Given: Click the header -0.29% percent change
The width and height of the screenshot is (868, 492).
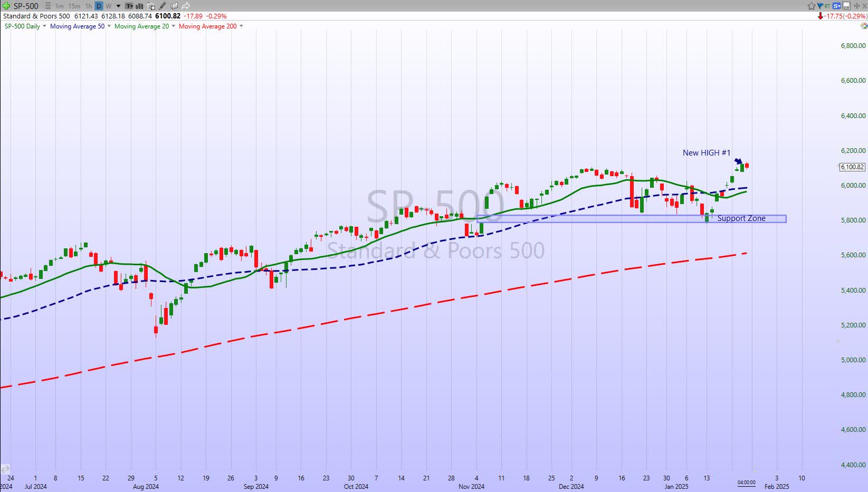Looking at the screenshot, I should pos(216,16).
